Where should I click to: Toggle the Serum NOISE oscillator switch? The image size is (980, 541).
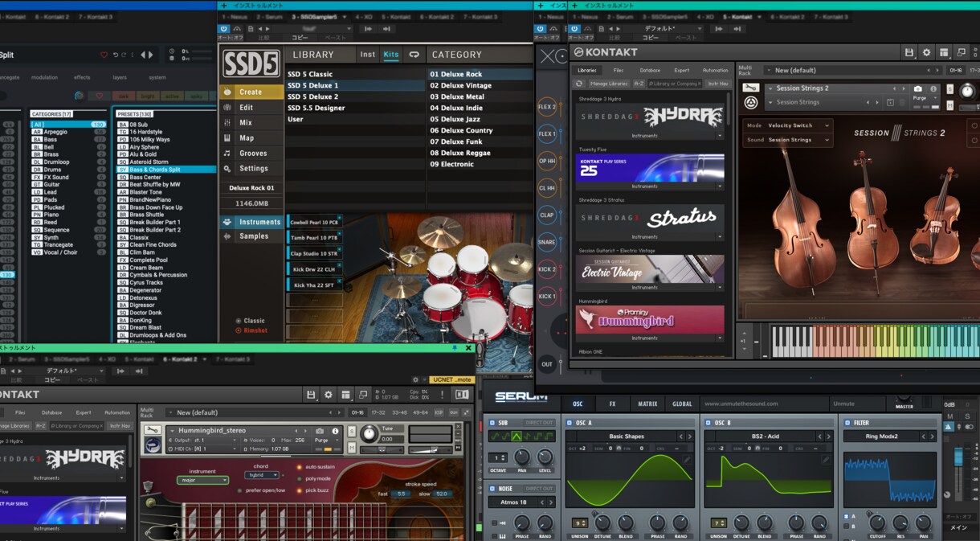point(492,488)
